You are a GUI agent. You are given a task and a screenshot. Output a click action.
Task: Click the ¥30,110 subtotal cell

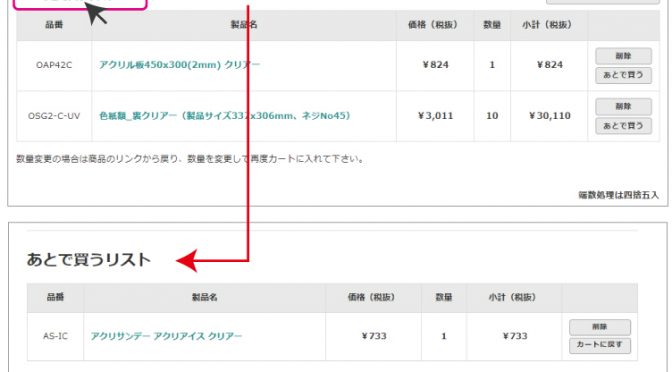pyautogui.click(x=549, y=116)
